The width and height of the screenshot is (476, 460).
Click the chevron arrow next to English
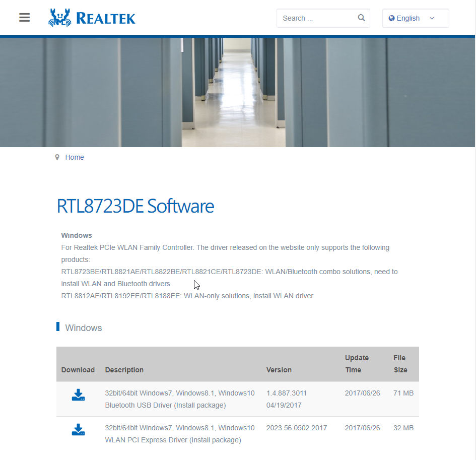(432, 18)
